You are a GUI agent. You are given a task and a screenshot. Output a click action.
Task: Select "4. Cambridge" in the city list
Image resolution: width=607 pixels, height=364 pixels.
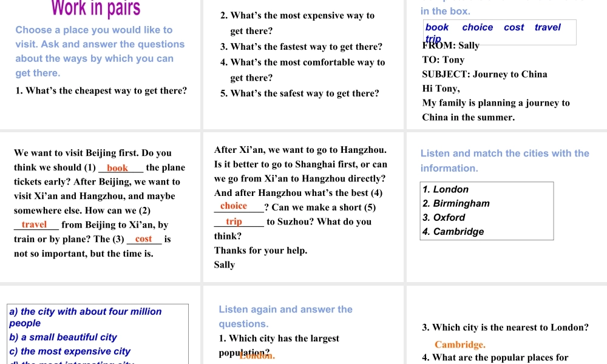coord(453,231)
